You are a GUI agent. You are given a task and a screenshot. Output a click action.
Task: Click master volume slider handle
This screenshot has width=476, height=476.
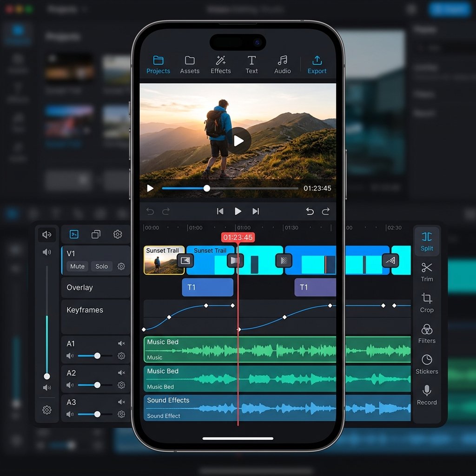(47, 377)
